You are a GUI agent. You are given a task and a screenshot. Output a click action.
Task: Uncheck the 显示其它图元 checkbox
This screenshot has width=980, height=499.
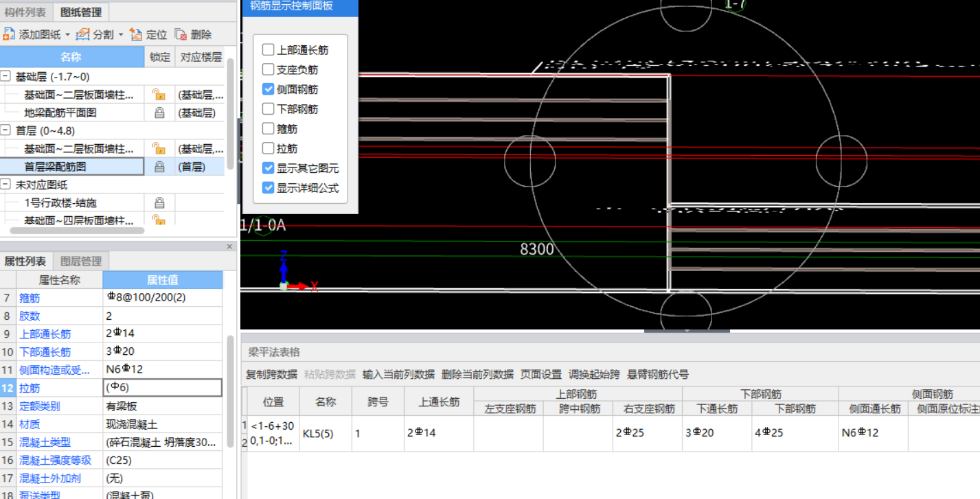[268, 168]
